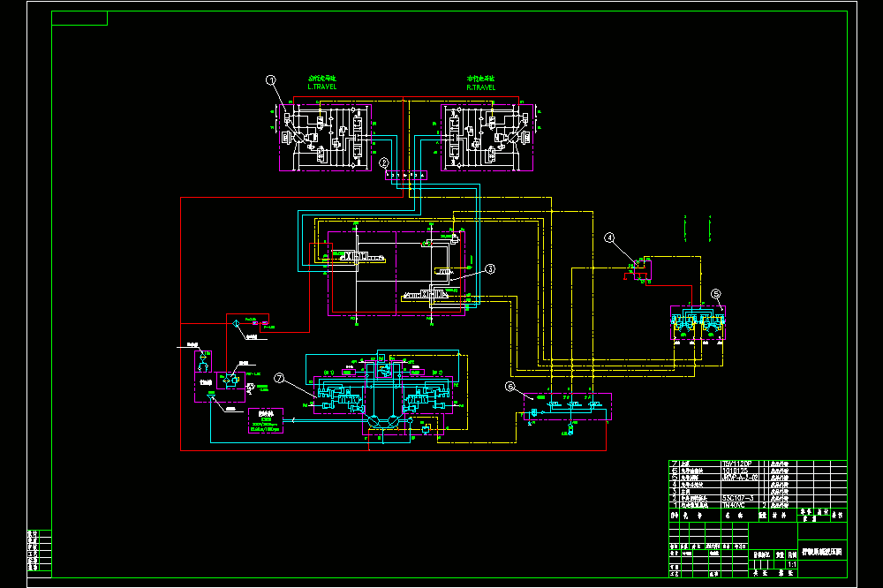Select the SSC107-3 model text in parts list
Screen dimensions: 883x588
pos(737,499)
